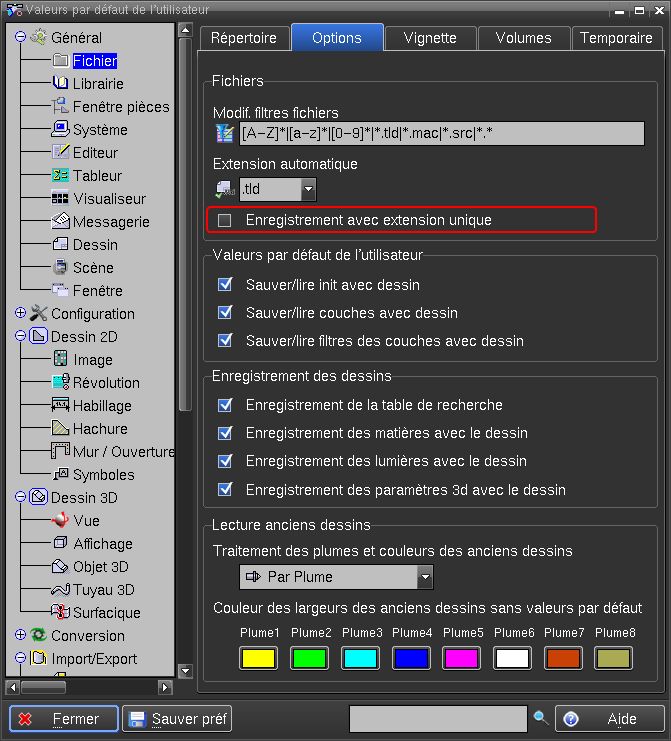Click the Sauver préf button
This screenshot has width=671, height=741.
click(177, 719)
